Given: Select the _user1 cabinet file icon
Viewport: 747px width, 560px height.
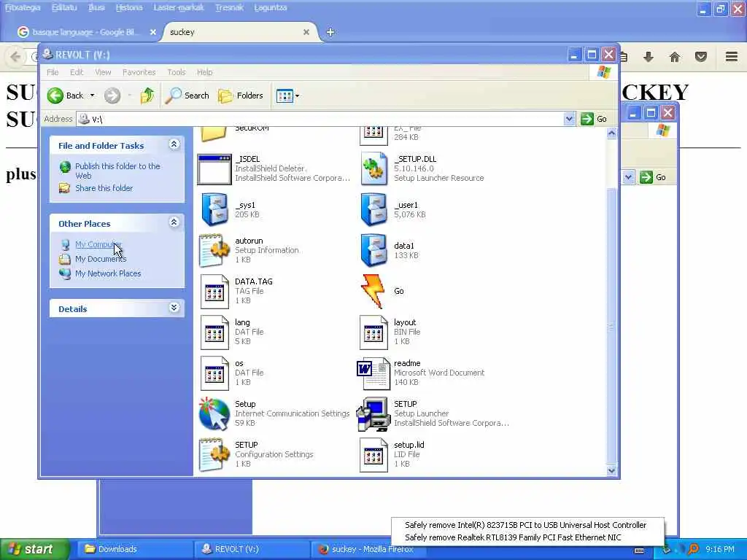Looking at the screenshot, I should tap(374, 209).
